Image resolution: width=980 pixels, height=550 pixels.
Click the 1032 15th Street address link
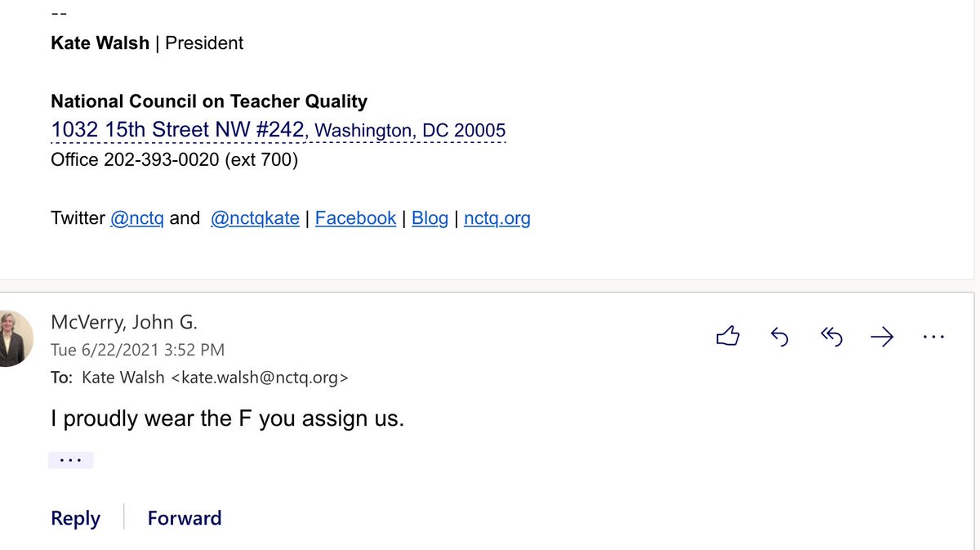(x=178, y=130)
